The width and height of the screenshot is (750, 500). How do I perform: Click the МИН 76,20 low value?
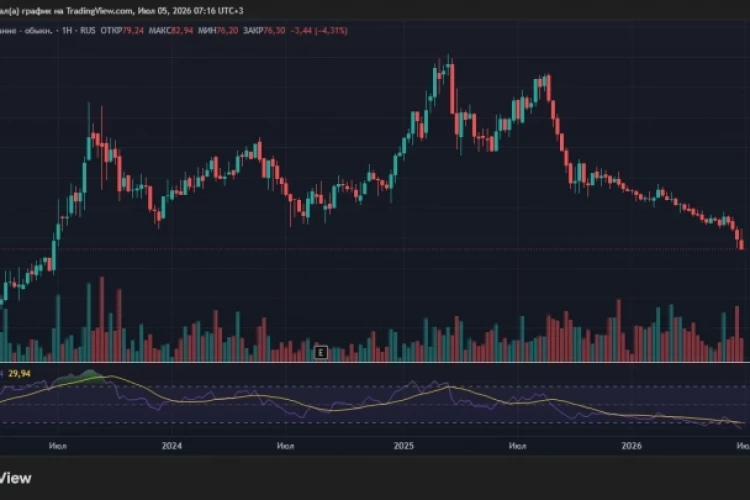[x=218, y=31]
